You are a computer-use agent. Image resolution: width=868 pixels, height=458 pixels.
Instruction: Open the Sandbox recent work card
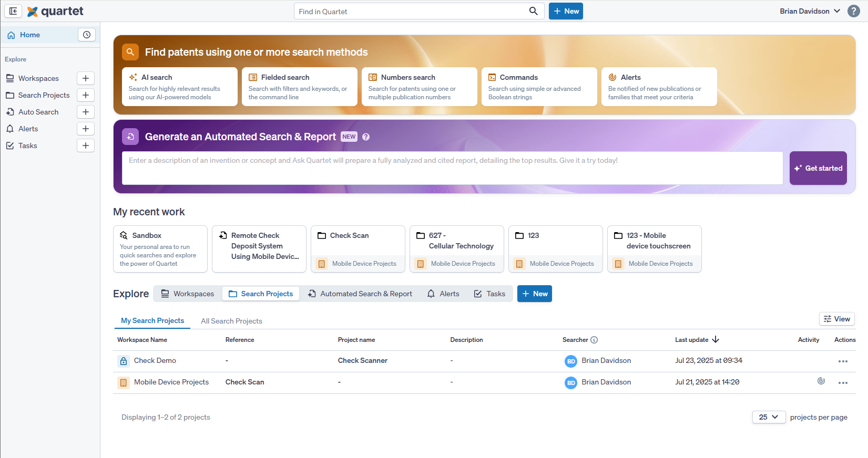point(160,249)
